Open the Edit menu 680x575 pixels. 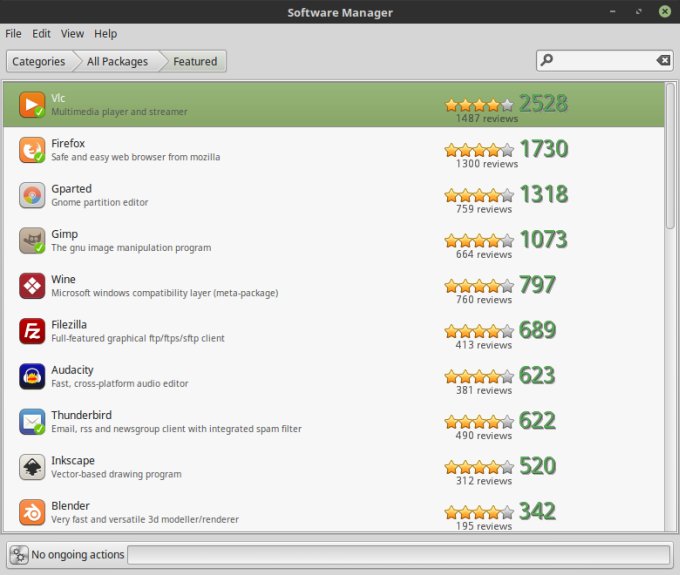pos(41,33)
